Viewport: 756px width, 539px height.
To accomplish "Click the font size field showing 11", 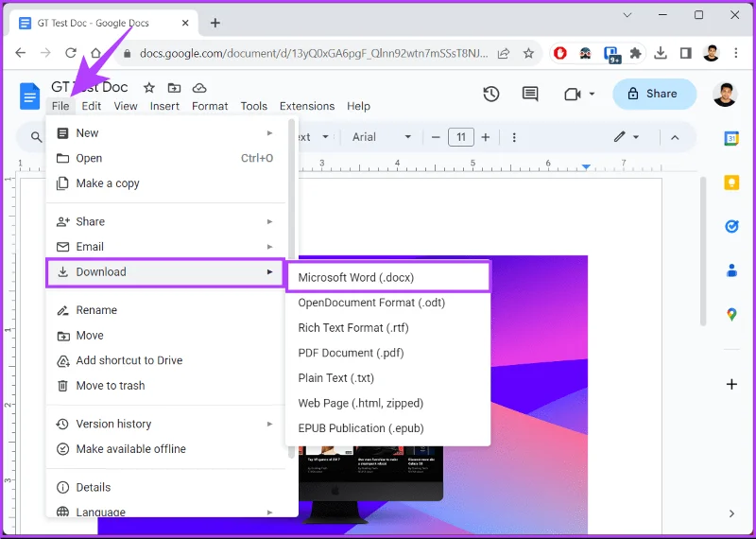I will pos(461,137).
